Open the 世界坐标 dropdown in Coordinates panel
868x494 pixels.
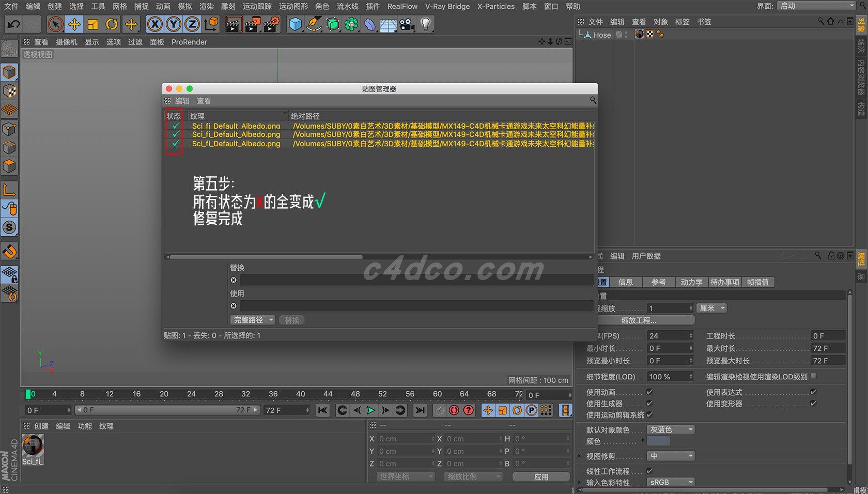click(406, 476)
